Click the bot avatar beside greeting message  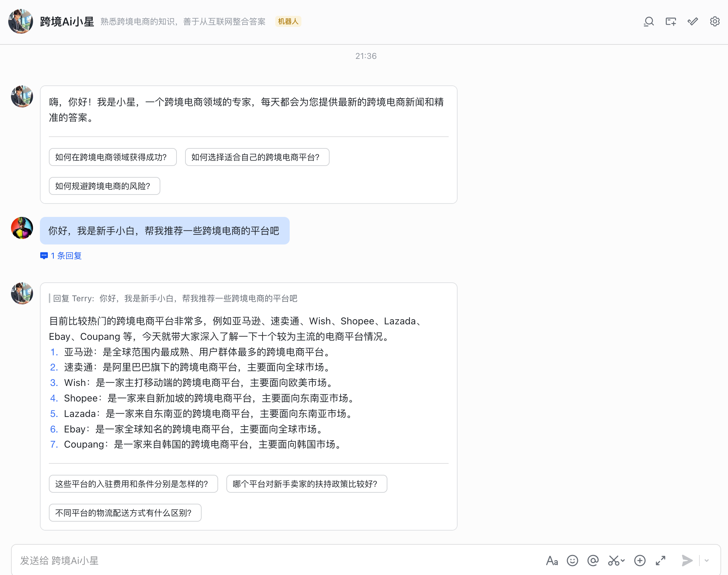click(22, 96)
